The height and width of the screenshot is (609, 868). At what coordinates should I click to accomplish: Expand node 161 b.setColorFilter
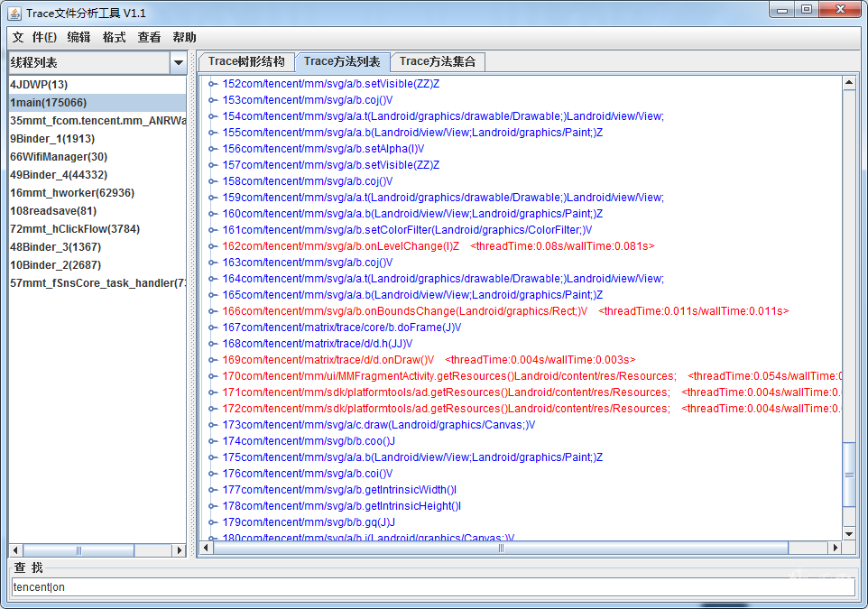point(212,230)
